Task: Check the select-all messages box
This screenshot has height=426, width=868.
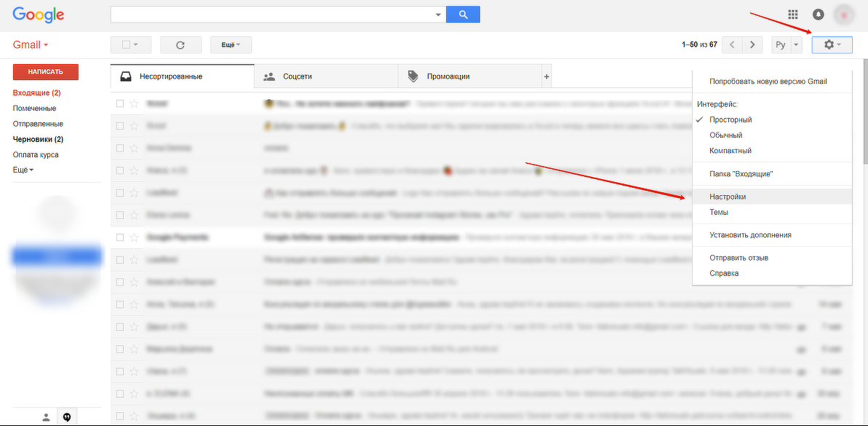Action: 126,45
